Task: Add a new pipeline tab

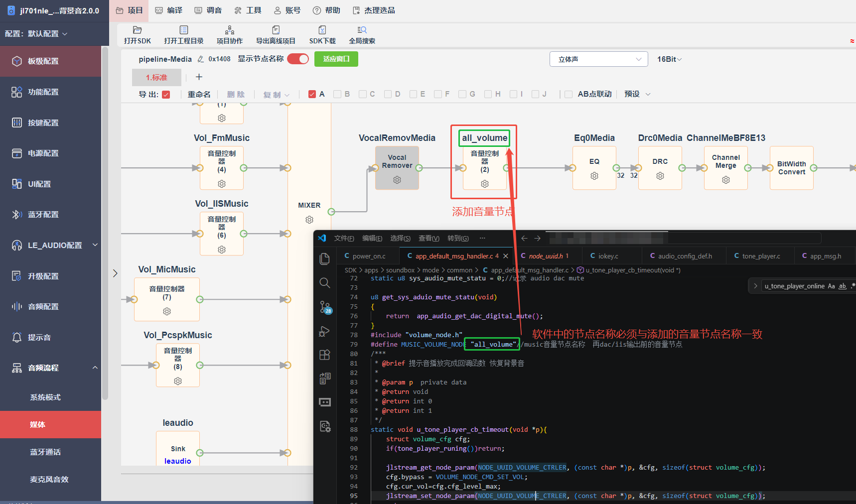Action: tap(199, 77)
